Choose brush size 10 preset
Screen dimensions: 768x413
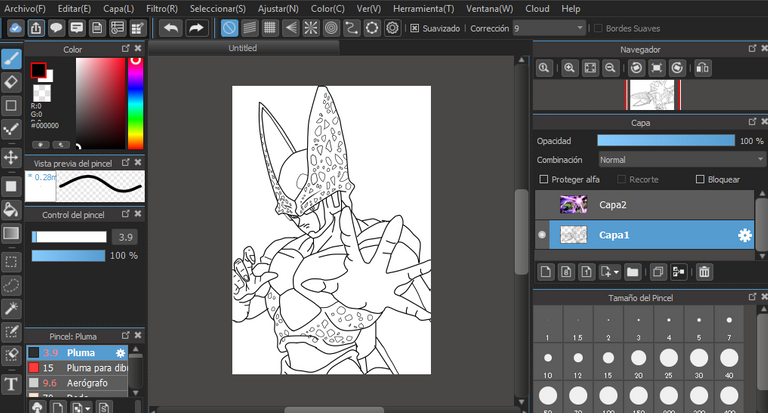[x=548, y=364]
